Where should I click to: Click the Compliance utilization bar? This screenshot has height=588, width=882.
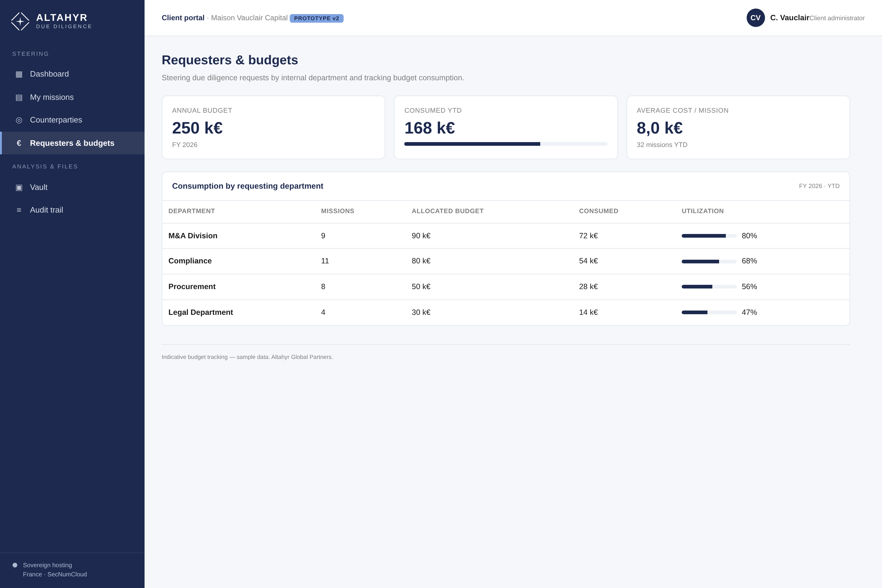click(709, 261)
